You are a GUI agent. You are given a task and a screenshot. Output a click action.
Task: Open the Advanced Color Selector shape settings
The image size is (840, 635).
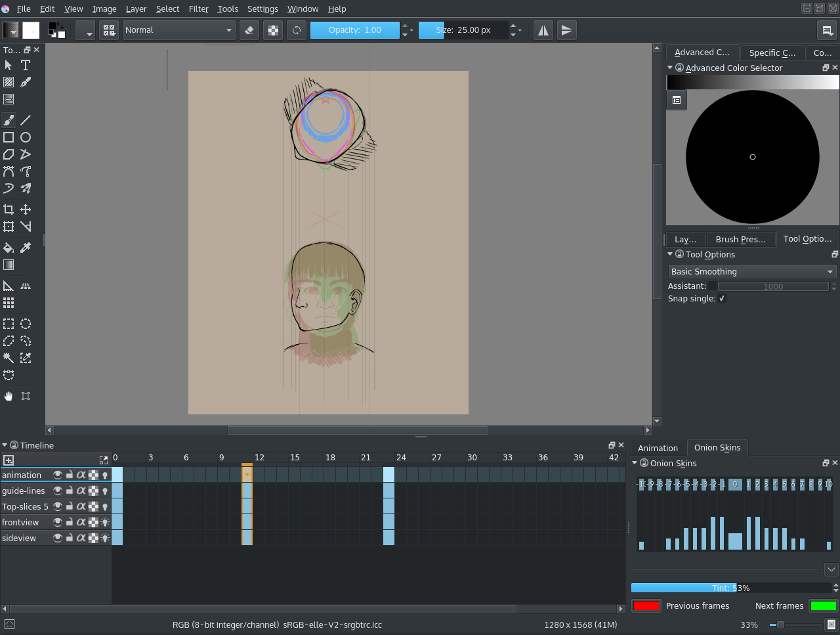(x=677, y=100)
